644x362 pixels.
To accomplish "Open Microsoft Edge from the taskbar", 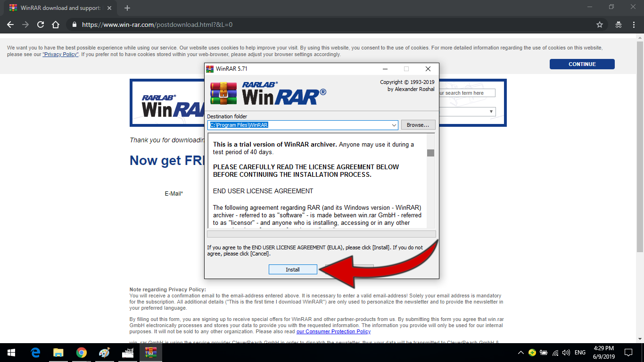I will click(x=35, y=353).
